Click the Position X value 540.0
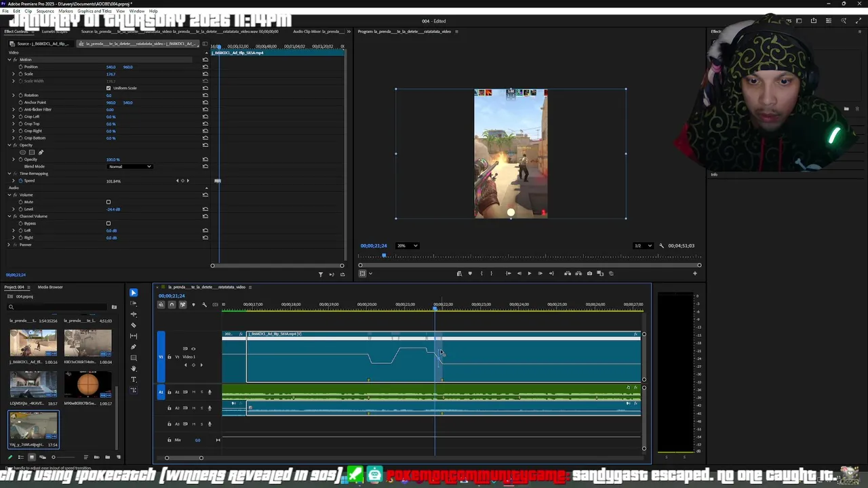The width and height of the screenshot is (868, 488). [111, 67]
